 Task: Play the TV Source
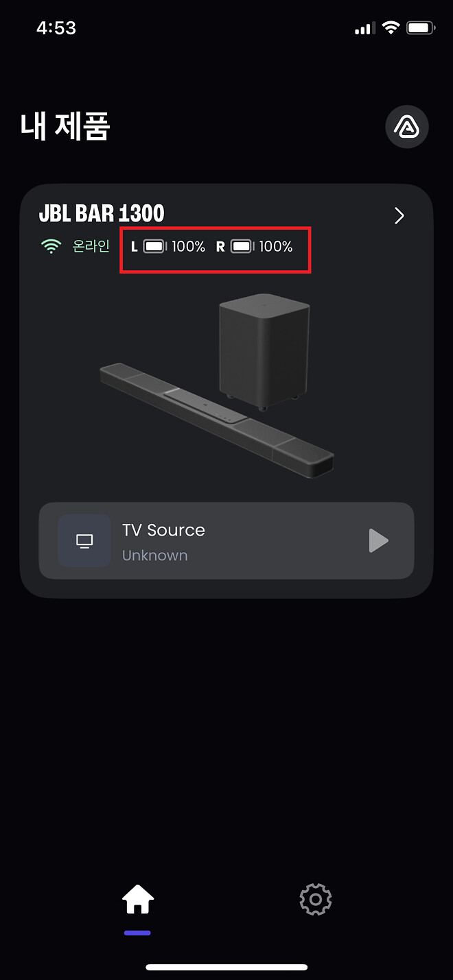tap(378, 540)
